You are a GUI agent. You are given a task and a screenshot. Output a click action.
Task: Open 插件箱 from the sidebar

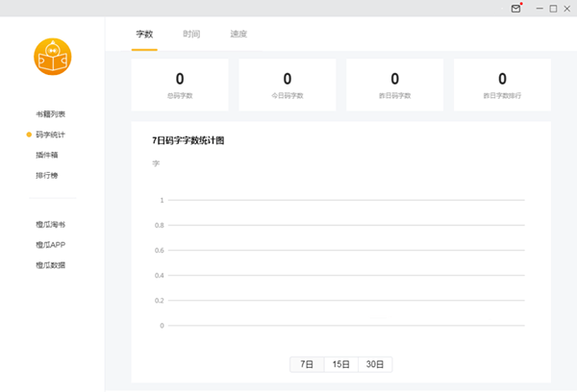coord(47,155)
